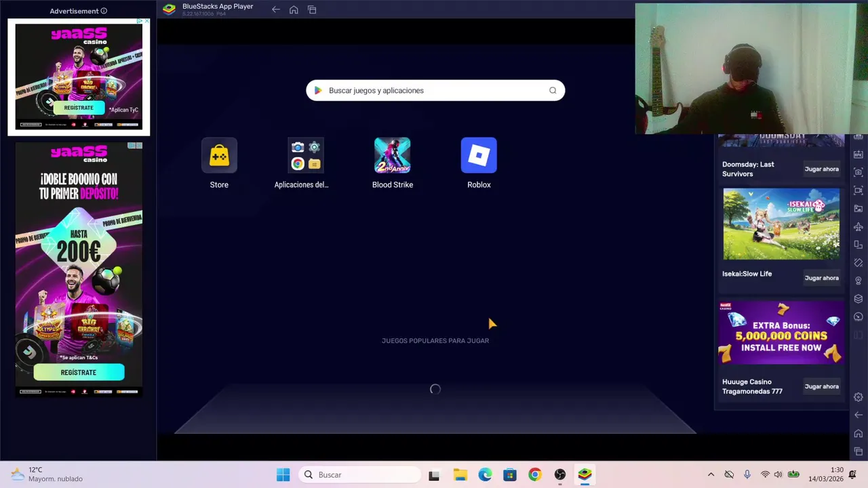
Task: Open OBS Studio from the taskbar
Action: (x=560, y=474)
